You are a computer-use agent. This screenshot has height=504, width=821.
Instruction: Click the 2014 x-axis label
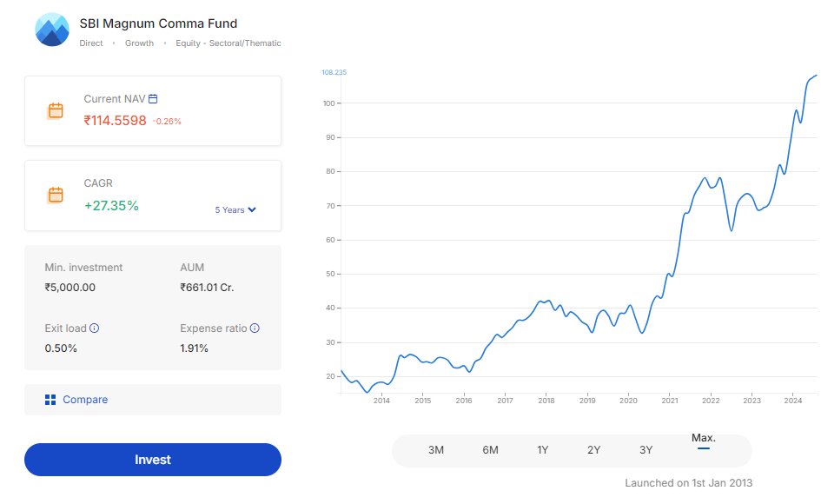click(381, 401)
